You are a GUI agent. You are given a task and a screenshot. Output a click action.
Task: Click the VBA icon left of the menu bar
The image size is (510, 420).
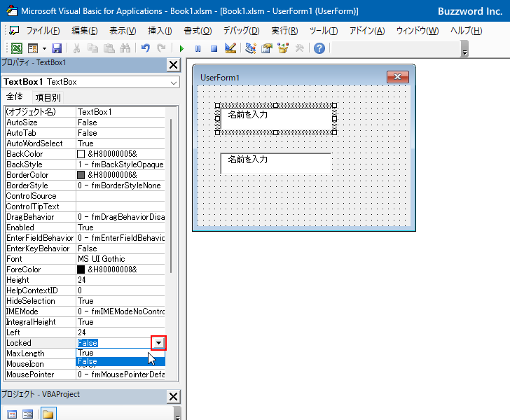pyautogui.click(x=14, y=31)
